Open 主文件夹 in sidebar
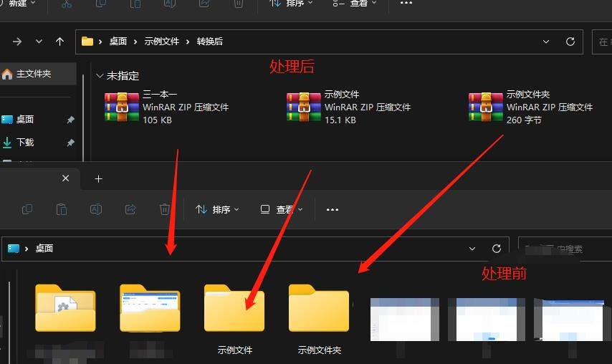This screenshot has width=612, height=364. click(37, 74)
